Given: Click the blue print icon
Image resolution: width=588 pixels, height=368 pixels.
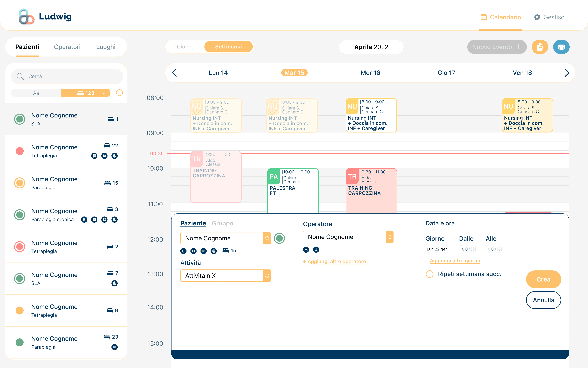Looking at the screenshot, I should tap(561, 47).
